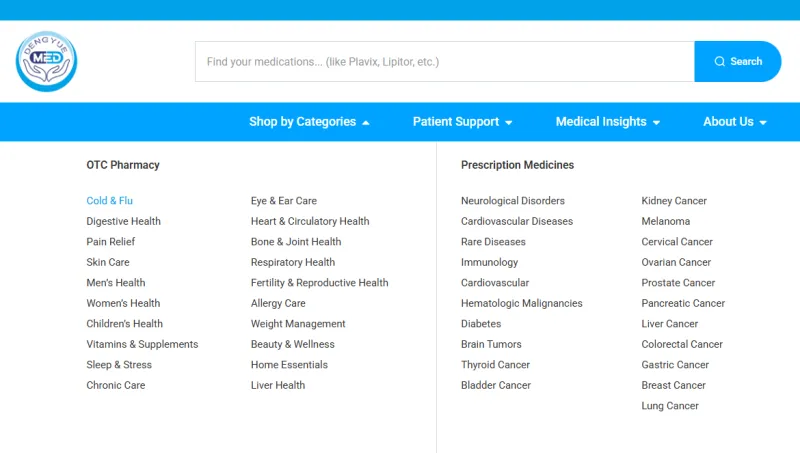This screenshot has width=800, height=453.
Task: Click the DengYue MED logo
Action: [x=46, y=61]
